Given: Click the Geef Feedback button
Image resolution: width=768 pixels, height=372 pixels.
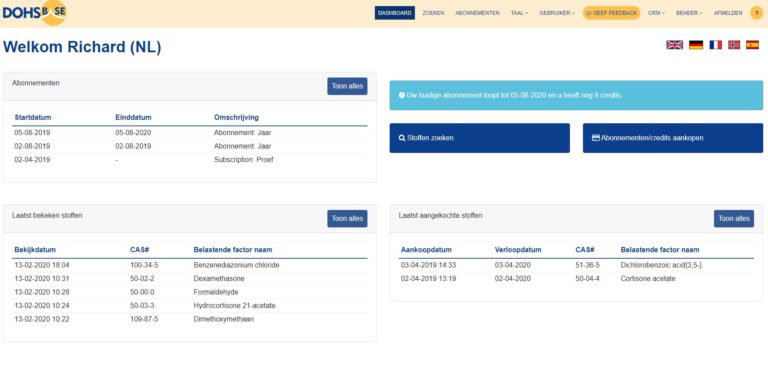Looking at the screenshot, I should point(611,13).
